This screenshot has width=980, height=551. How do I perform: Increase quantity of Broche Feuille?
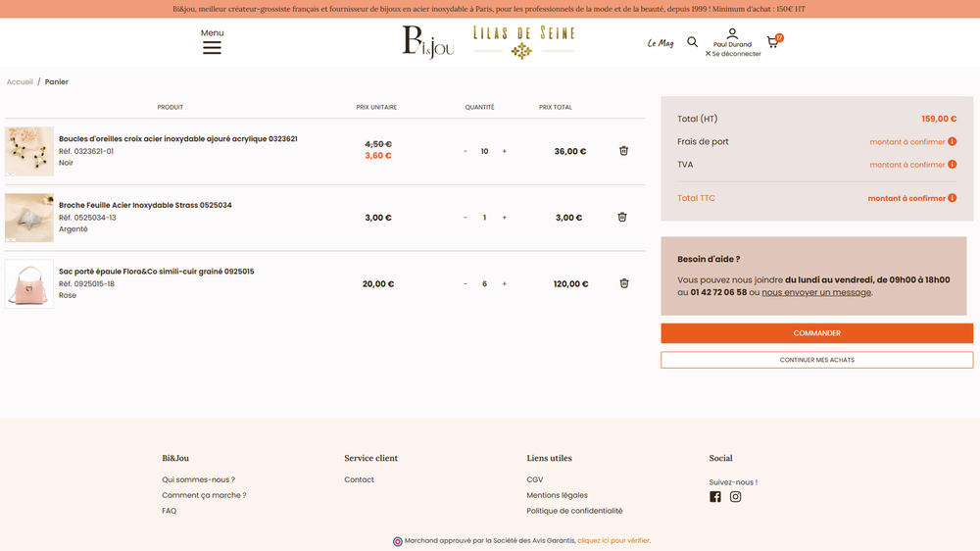tap(505, 218)
